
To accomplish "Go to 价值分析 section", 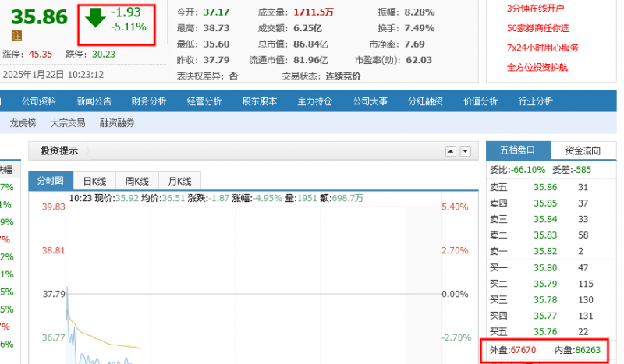I will click(480, 101).
